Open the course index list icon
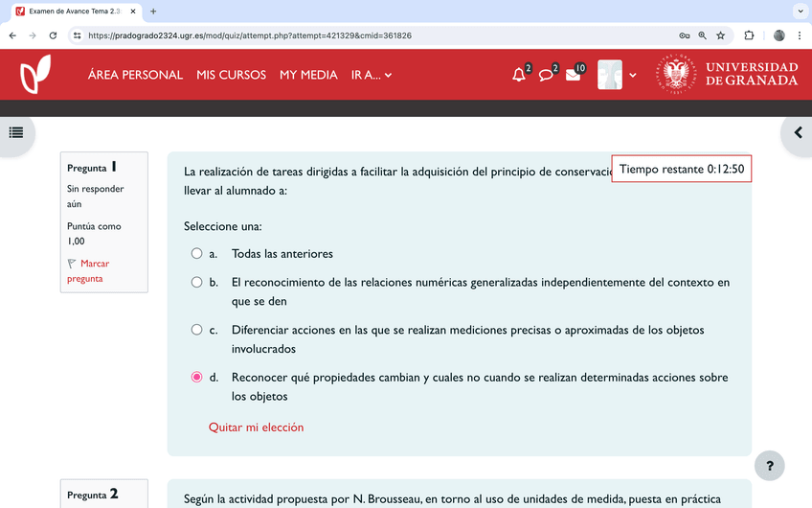 tap(16, 132)
